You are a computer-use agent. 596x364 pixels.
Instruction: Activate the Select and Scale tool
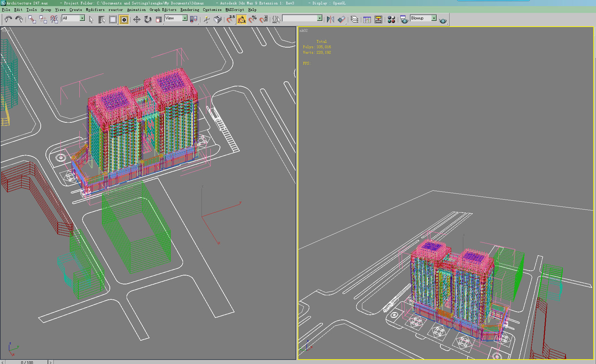click(x=159, y=19)
